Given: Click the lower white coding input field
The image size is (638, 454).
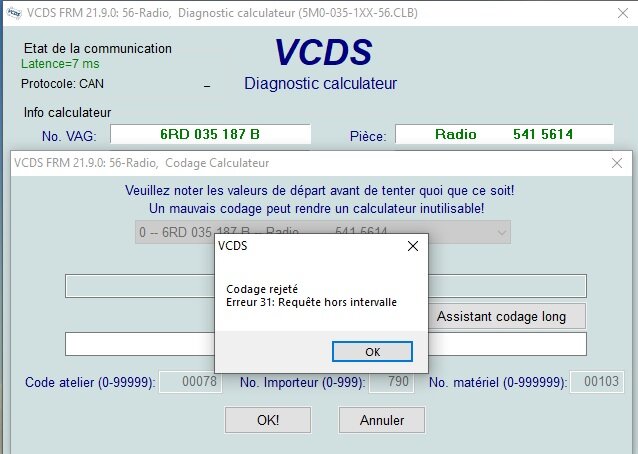Looking at the screenshot, I should tap(326, 344).
